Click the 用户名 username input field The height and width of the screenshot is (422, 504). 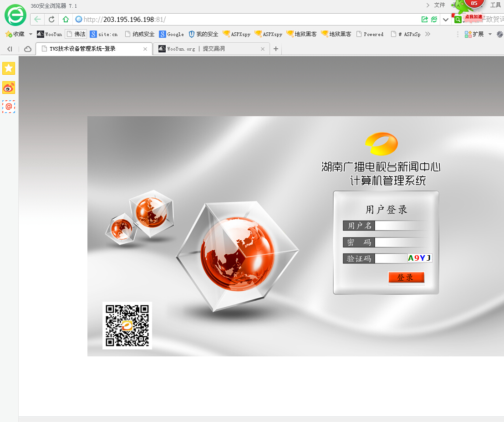402,226
